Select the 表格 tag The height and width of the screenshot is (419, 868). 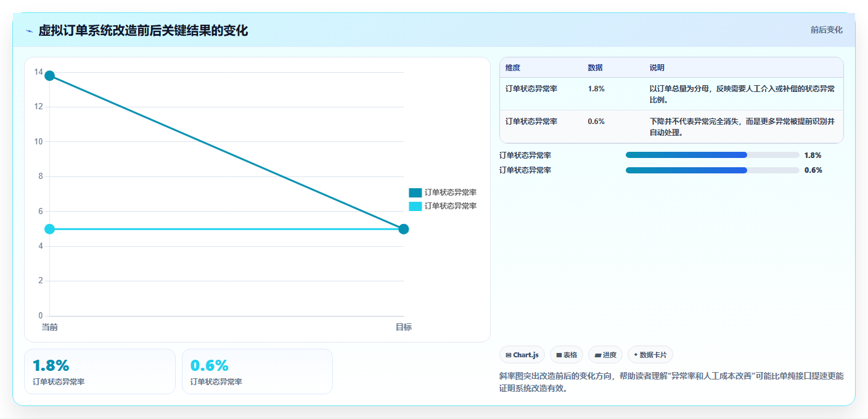pos(566,355)
